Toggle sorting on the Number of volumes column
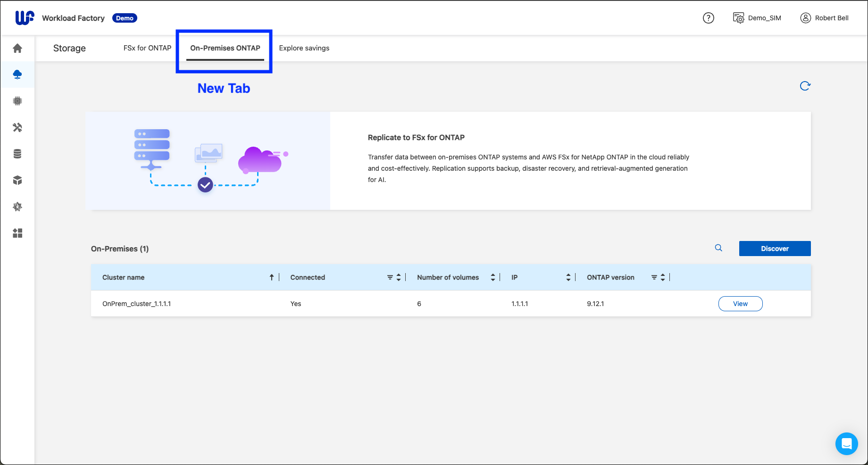The height and width of the screenshot is (465, 868). point(492,277)
